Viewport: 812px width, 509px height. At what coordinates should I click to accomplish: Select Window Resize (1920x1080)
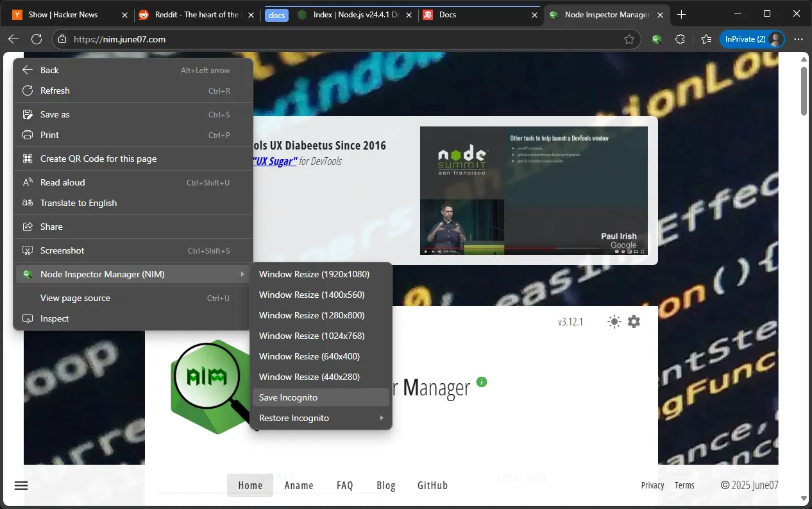(x=321, y=274)
